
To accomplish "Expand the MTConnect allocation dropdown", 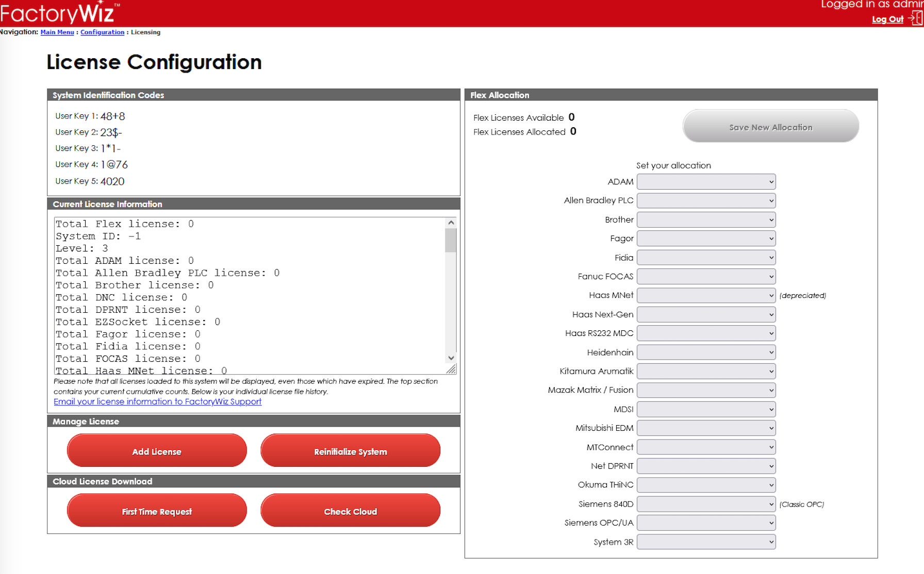I will [x=706, y=447].
